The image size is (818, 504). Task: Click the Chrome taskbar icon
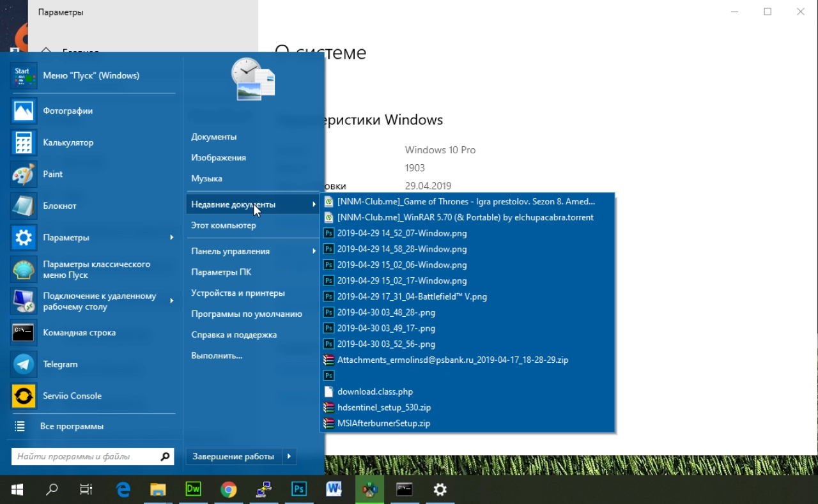[x=228, y=490]
